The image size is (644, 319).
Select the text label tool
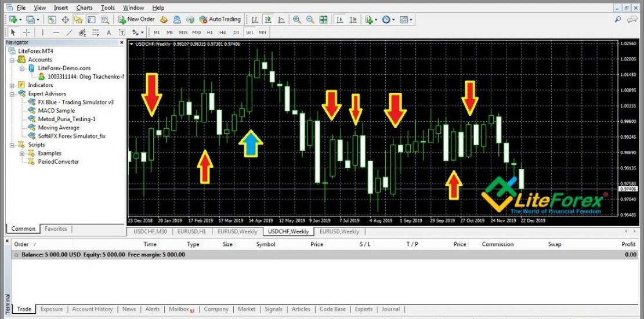pos(108,32)
